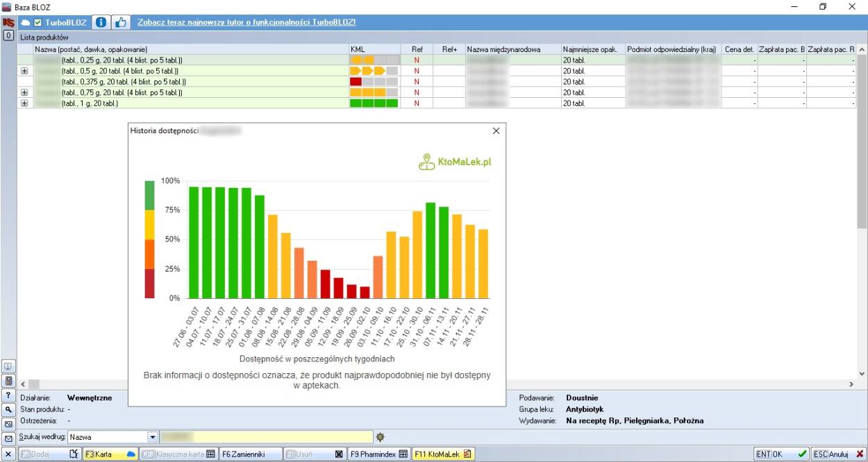
Task: Uncheck the TurboBLOZ checkbox
Action: click(38, 23)
